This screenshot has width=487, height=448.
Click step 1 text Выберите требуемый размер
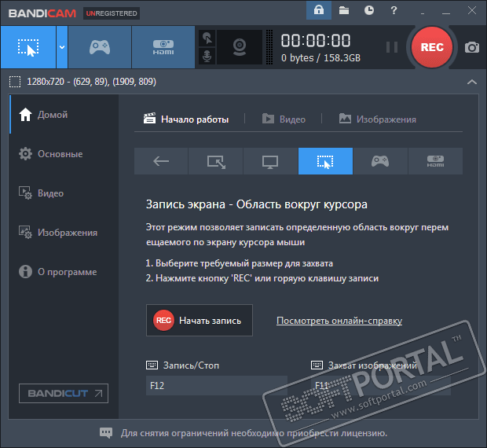coord(239,263)
